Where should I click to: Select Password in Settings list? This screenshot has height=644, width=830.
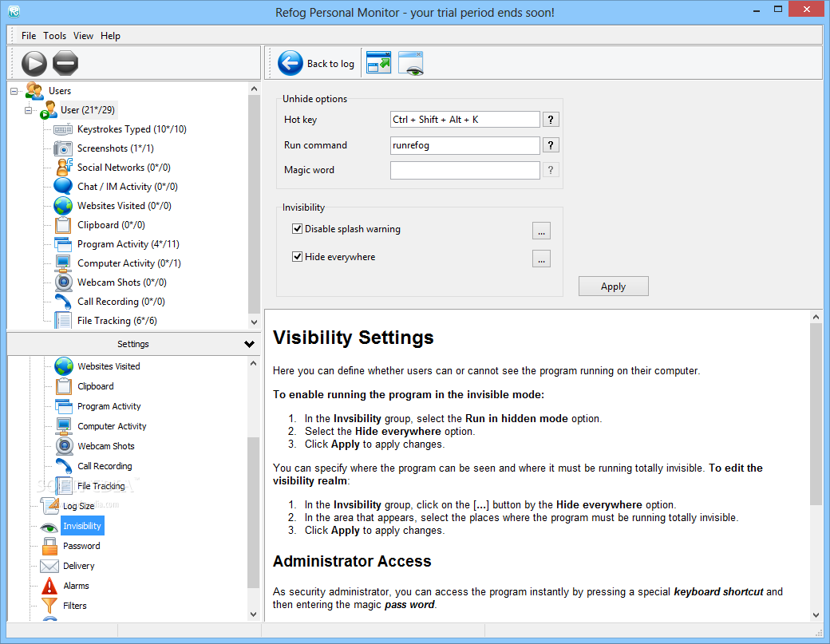coord(81,546)
